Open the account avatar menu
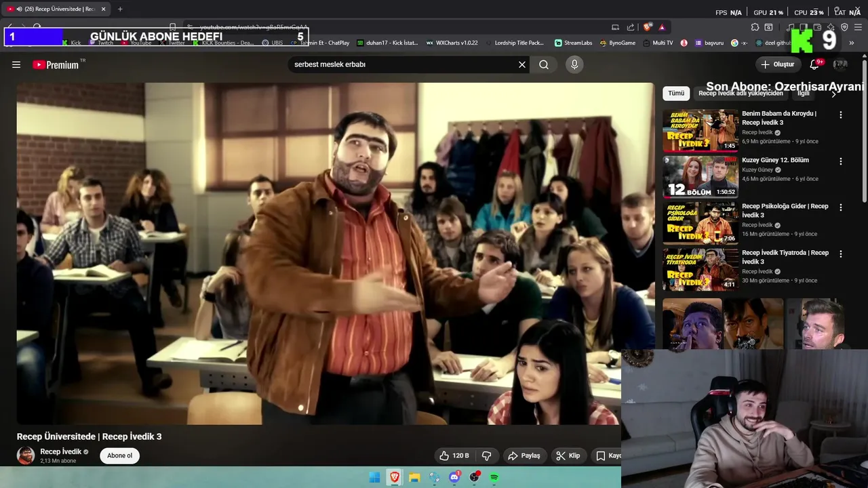The width and height of the screenshot is (868, 488). 840,64
